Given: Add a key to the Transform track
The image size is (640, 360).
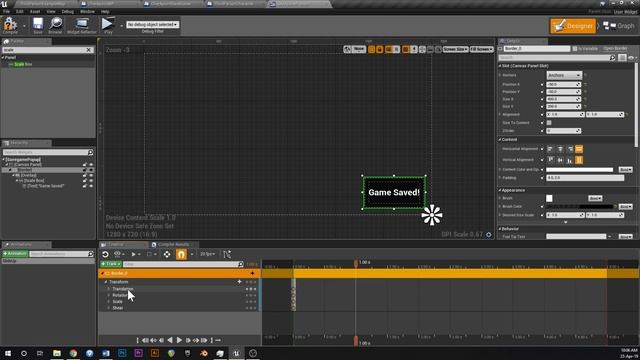Looking at the screenshot, I should coord(240,282).
